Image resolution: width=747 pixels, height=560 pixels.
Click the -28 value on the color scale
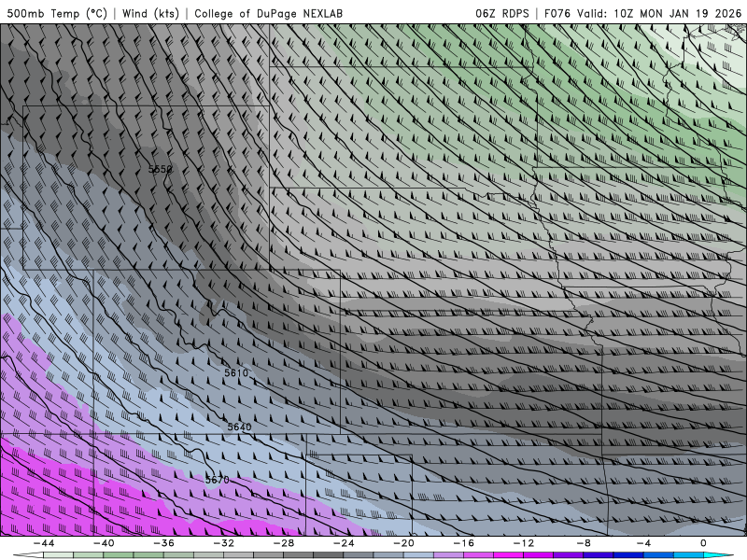[x=284, y=543]
